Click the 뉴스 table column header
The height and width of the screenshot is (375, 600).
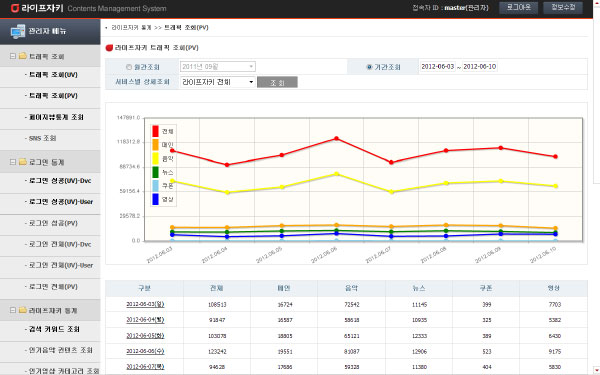pyautogui.click(x=419, y=288)
